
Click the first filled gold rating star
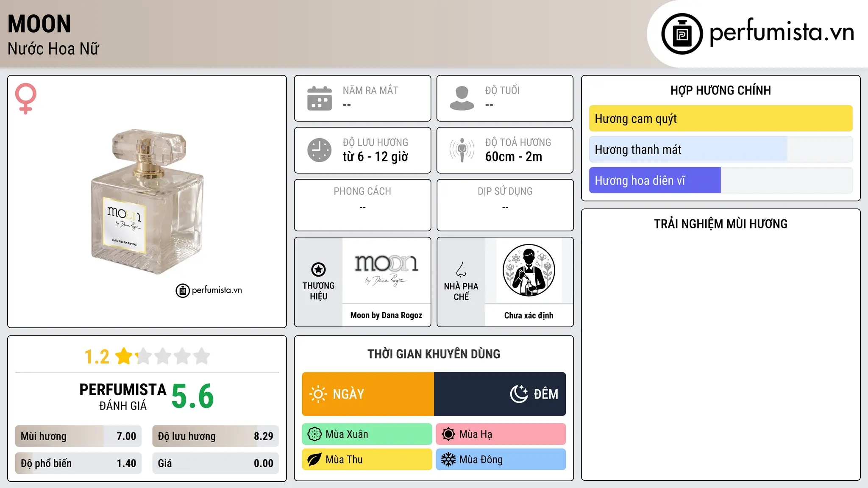coord(124,356)
